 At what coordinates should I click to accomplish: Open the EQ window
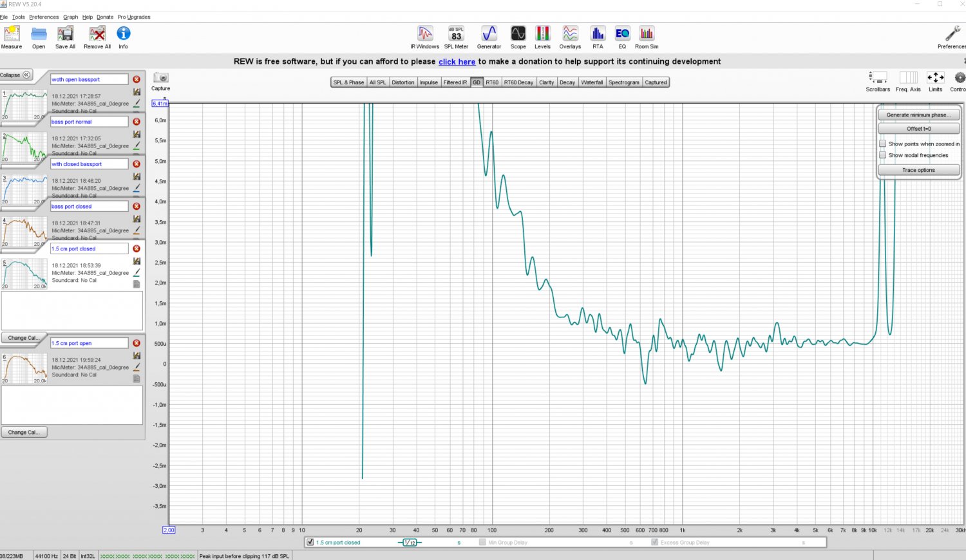click(622, 37)
